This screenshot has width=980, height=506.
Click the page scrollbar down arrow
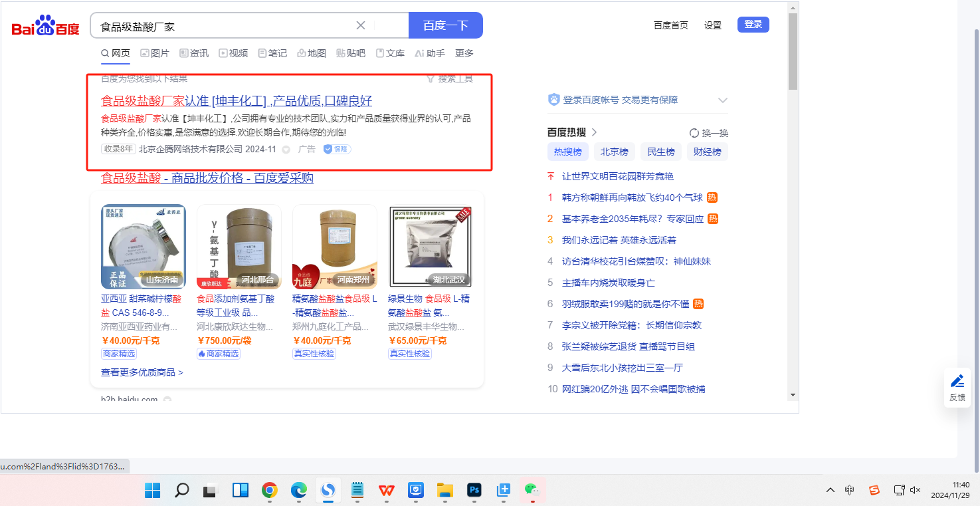coord(793,394)
